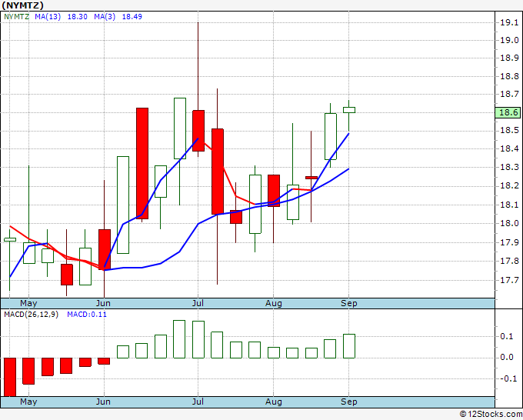Screen dimensions: 523x420
Task: Click the red candle at the July mark
Action: coord(198,131)
